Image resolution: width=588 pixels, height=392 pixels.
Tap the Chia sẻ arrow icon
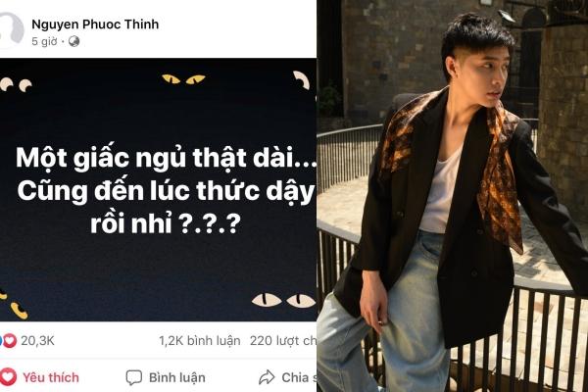click(267, 377)
